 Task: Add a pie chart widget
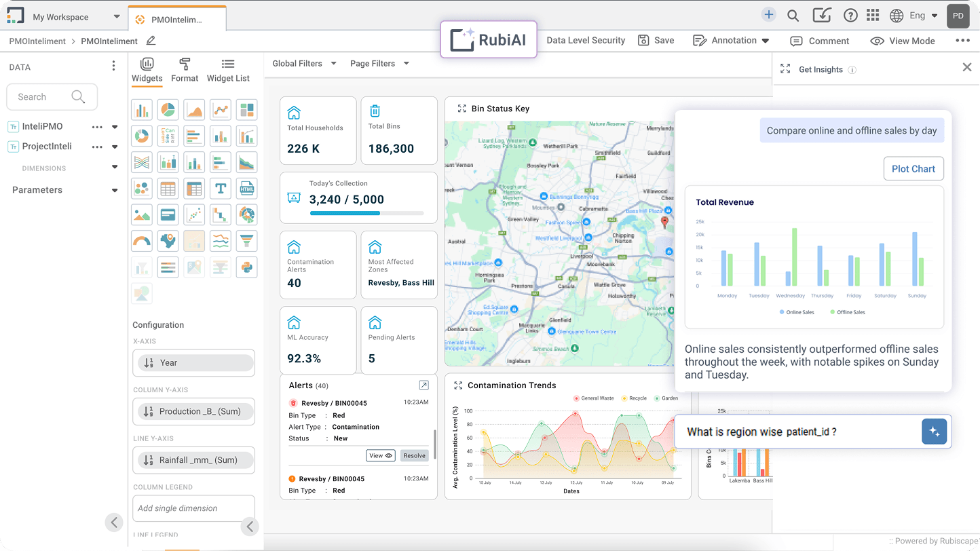tap(168, 109)
